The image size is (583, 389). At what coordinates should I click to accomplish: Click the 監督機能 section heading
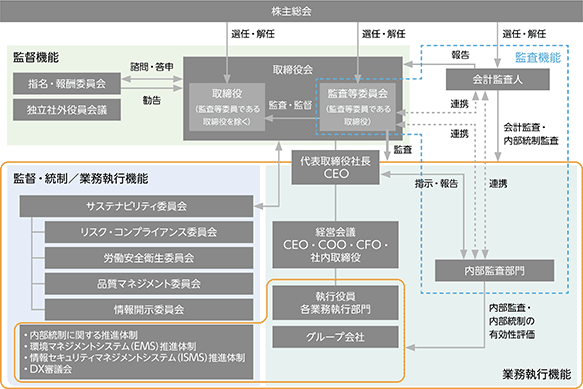pos(36,57)
